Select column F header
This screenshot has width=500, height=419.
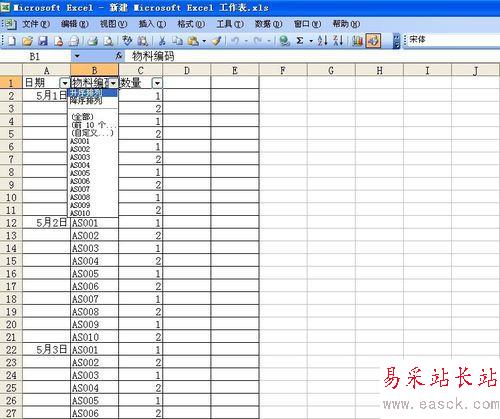click(x=283, y=70)
